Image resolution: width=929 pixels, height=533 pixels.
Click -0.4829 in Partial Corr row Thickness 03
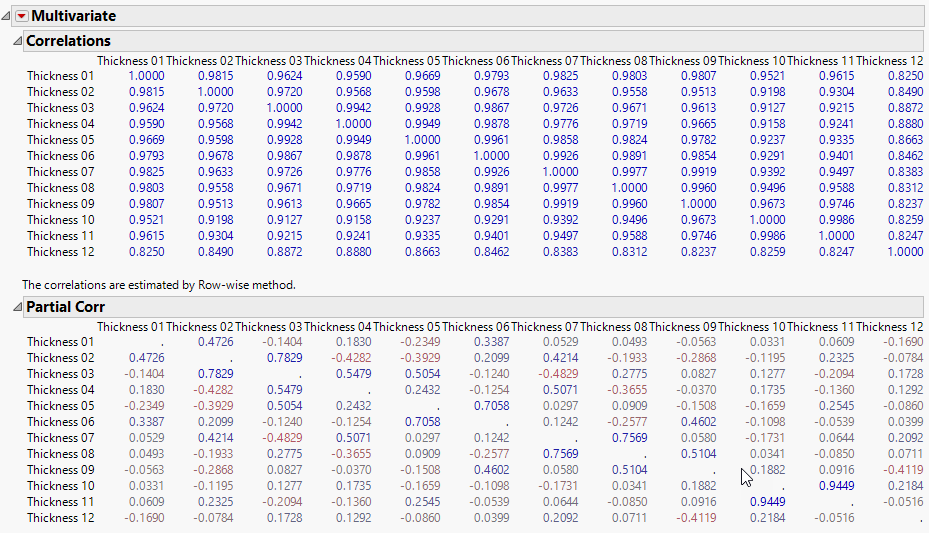[558, 374]
